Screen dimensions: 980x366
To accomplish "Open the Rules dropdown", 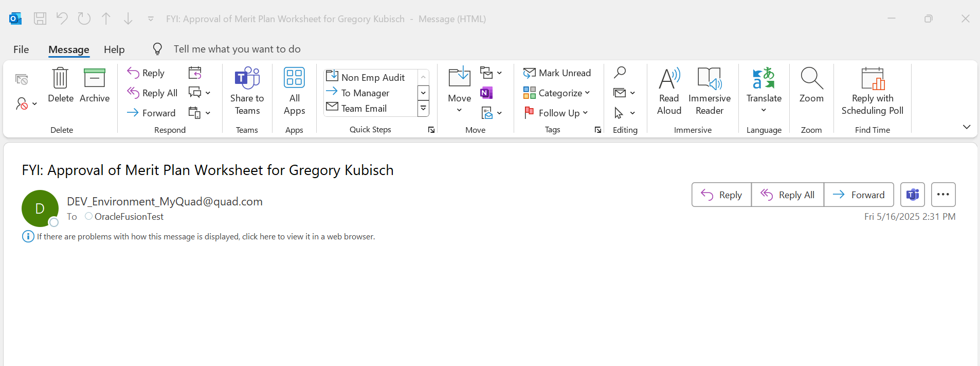I will [491, 73].
